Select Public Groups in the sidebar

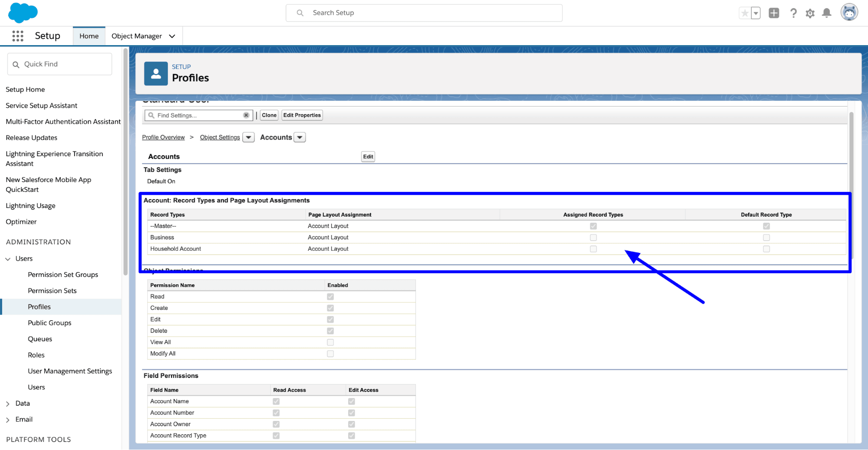(x=50, y=323)
